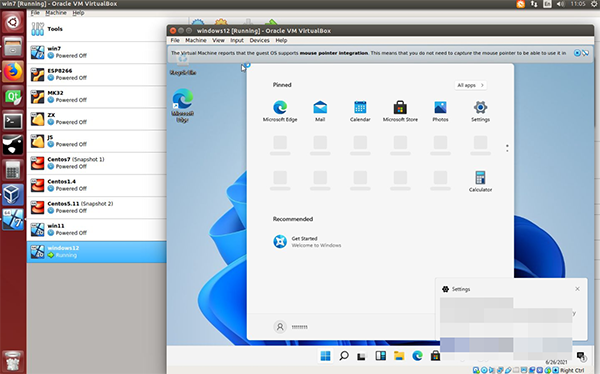Screen dimensions: 600x374
Task: Open Help menu in the VirtualBox Manager window
Action: (x=78, y=13)
